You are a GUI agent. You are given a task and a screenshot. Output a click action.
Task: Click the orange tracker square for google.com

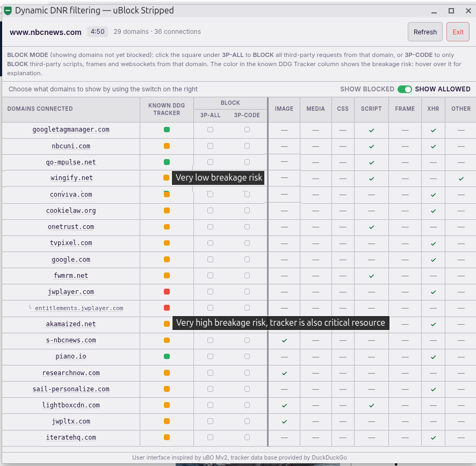(x=167, y=260)
